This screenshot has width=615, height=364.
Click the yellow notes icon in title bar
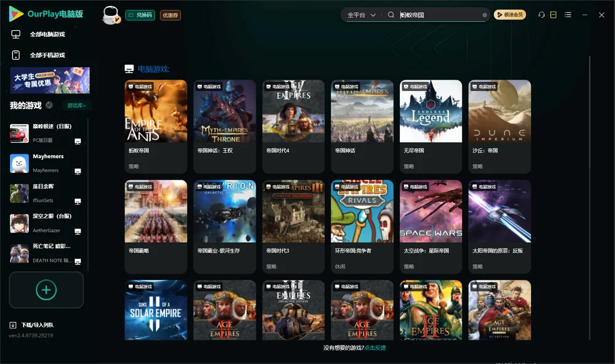pyautogui.click(x=553, y=15)
